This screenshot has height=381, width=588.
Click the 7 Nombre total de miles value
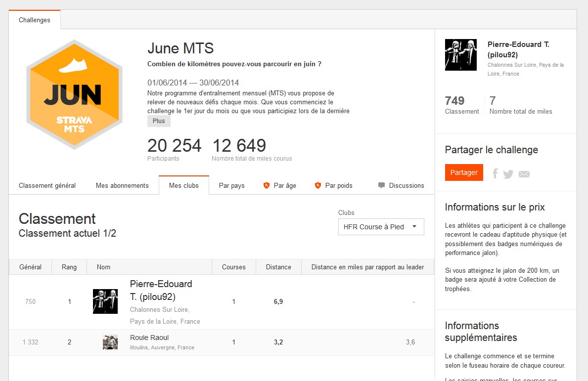coord(493,100)
